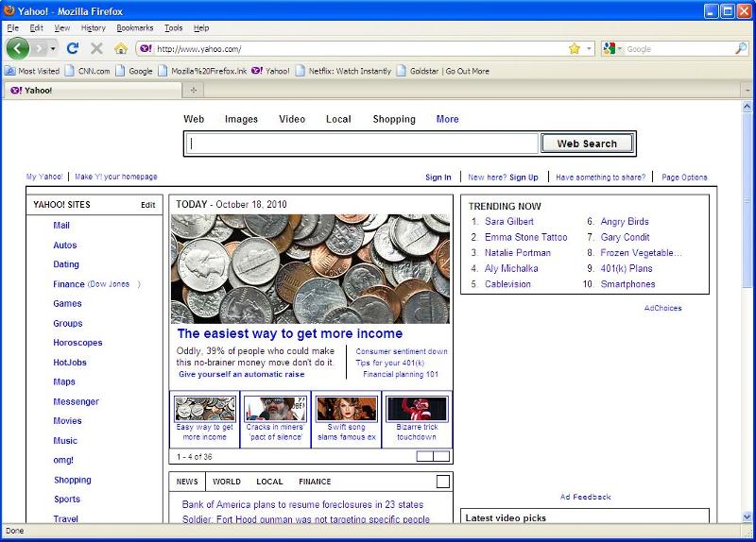The image size is (756, 542).
Task: Click the previous stories pager button
Action: coord(424,456)
